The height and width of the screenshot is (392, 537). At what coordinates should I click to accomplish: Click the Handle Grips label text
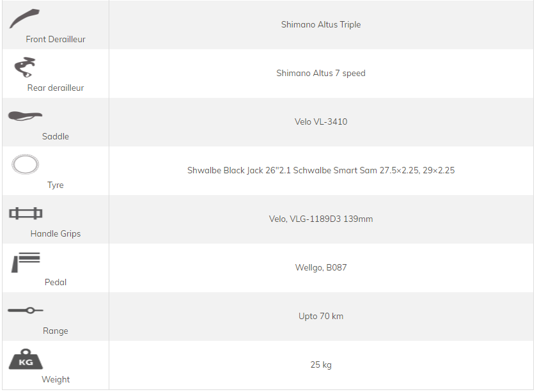(x=56, y=234)
